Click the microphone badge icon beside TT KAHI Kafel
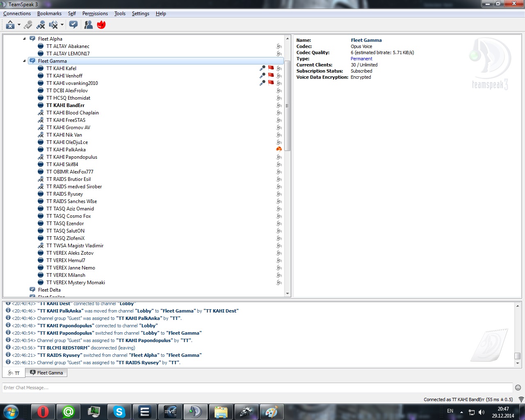Viewport: 525px width, 420px height. tap(262, 68)
